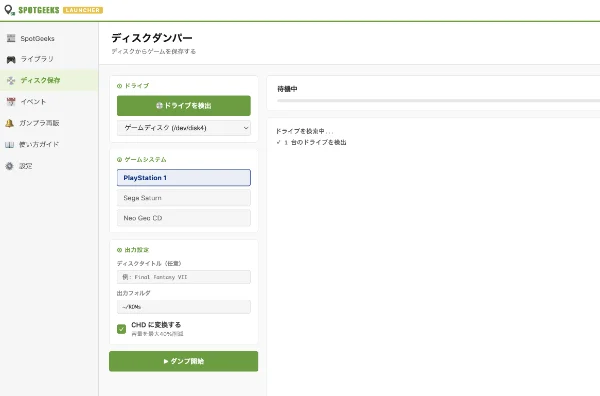Viewport: 600px width, 396px height.
Task: Click the ゲームシステム section header icon
Action: click(119, 160)
